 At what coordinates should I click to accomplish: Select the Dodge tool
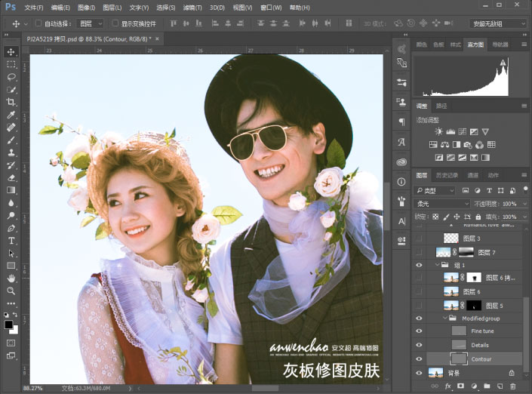point(11,216)
